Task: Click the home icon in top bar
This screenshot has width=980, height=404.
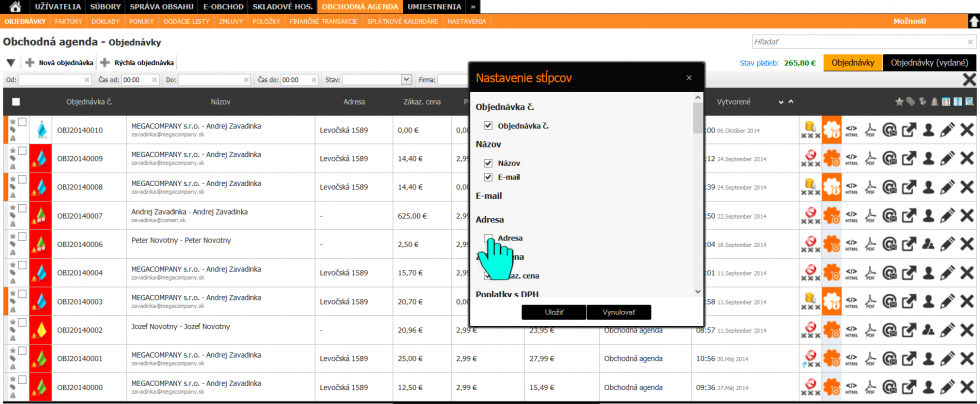Action: (13, 6)
